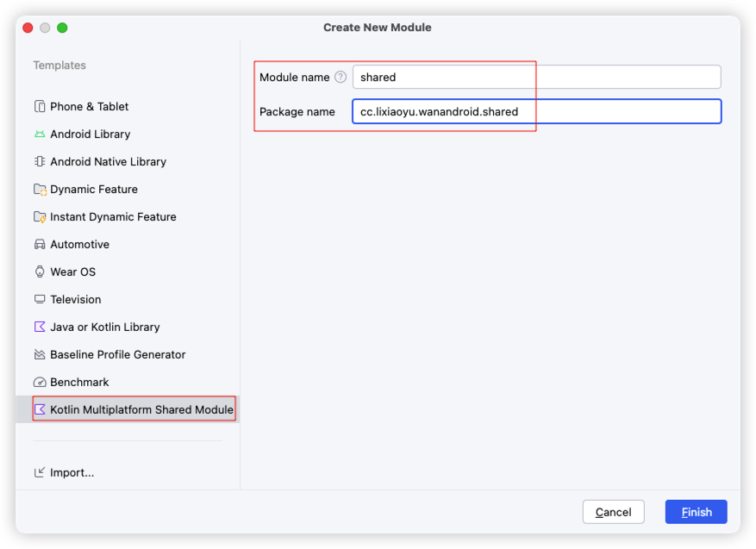This screenshot has height=549, width=756.
Task: Click the Import arrow icon
Action: tap(40, 472)
